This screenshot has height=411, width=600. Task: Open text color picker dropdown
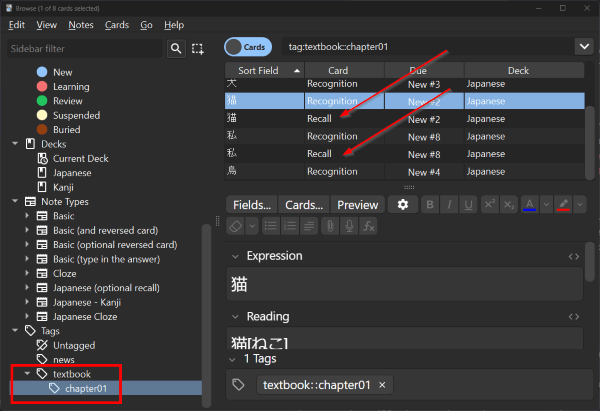coord(546,205)
